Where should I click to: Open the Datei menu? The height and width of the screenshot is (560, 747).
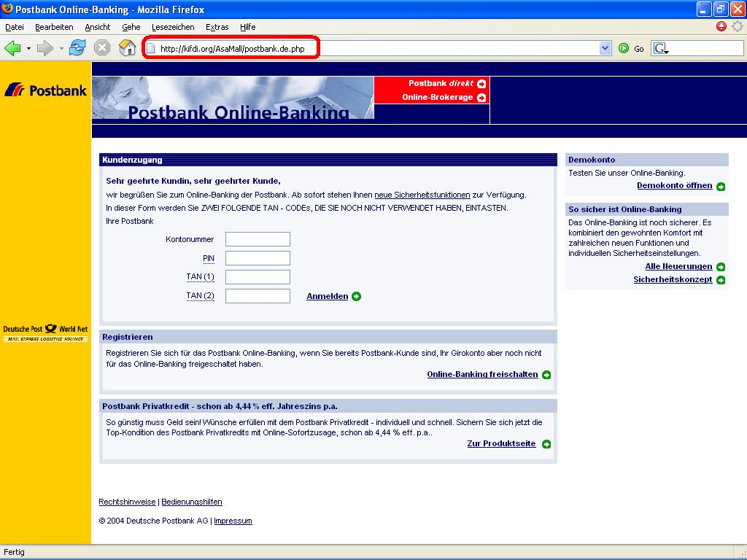click(x=15, y=27)
